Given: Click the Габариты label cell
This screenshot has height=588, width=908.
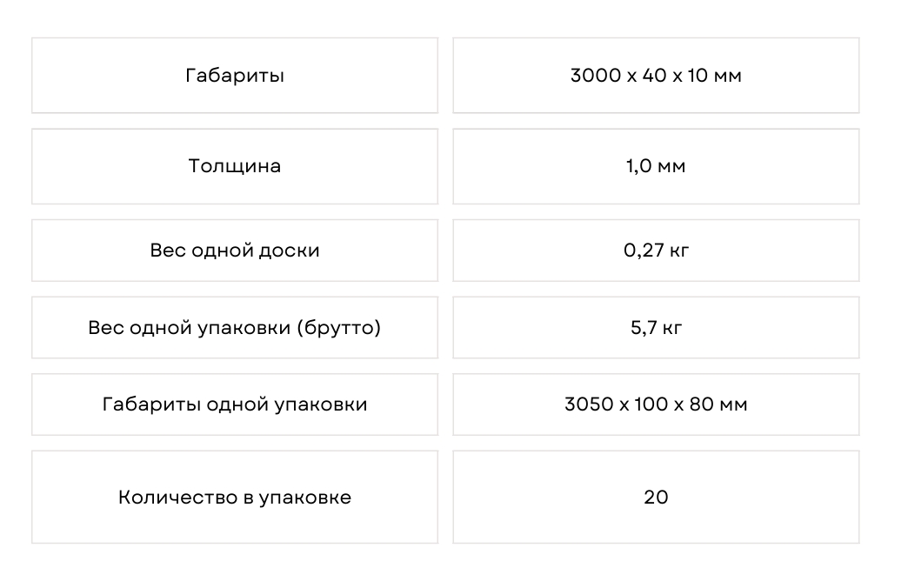Looking at the screenshot, I should 235,76.
